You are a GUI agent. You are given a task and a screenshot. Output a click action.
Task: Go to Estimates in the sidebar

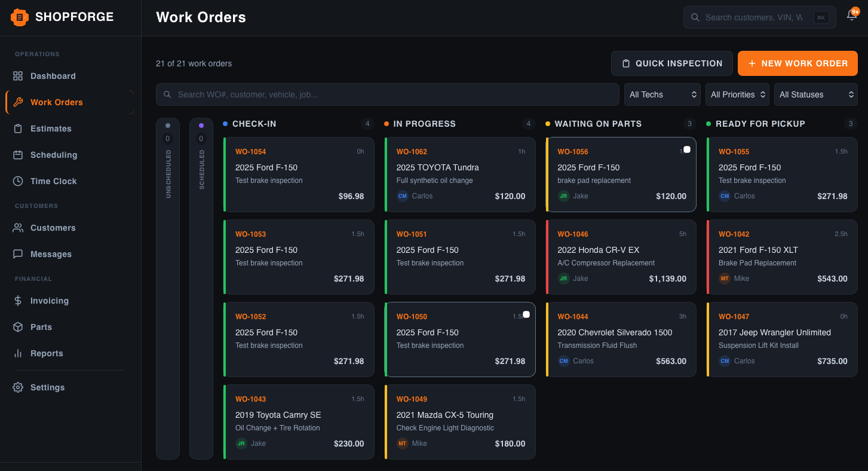[51, 129]
